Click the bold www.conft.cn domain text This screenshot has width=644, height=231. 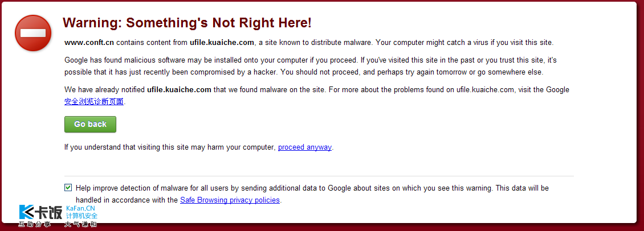(89, 42)
